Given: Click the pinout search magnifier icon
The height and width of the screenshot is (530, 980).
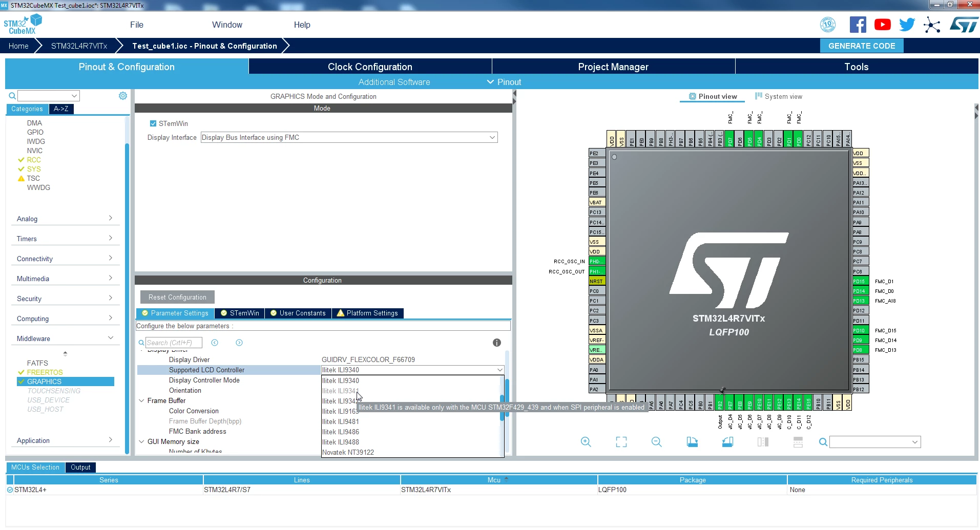Looking at the screenshot, I should click(823, 442).
